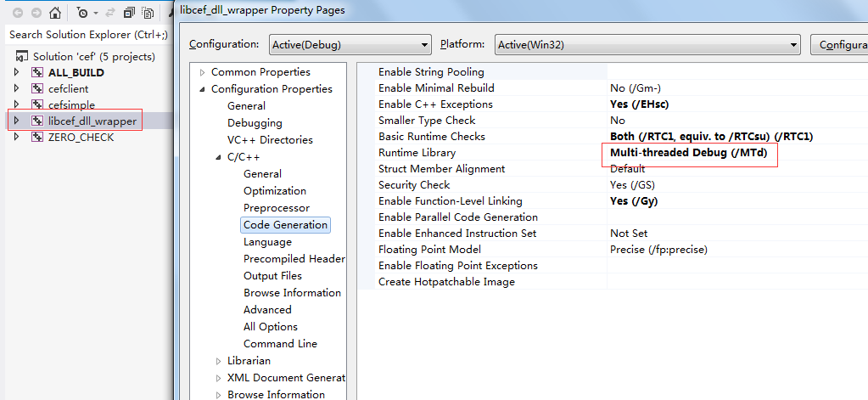Click the Runtime Library value Multi-threaded Debug (/MTd)
The width and height of the screenshot is (868, 400).
(x=689, y=152)
